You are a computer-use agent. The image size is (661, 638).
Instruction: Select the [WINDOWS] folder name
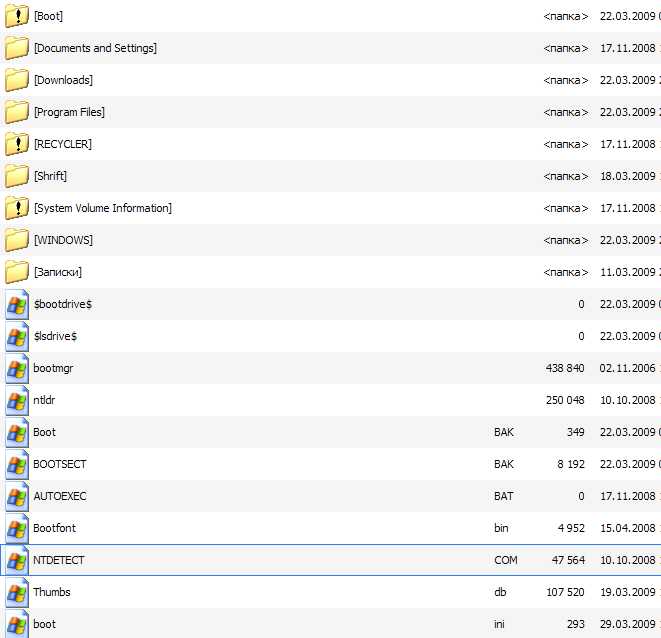pyautogui.click(x=63, y=240)
